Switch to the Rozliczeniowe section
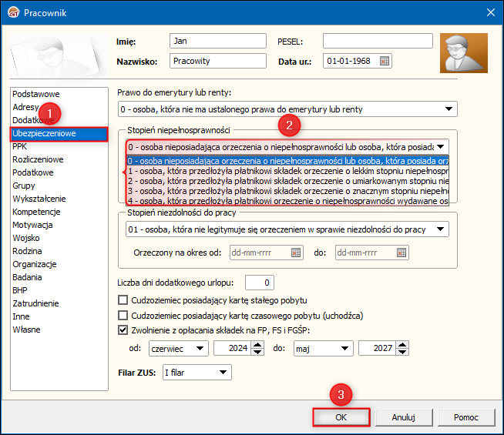Screen dimensions: 504x435 coord(38,159)
